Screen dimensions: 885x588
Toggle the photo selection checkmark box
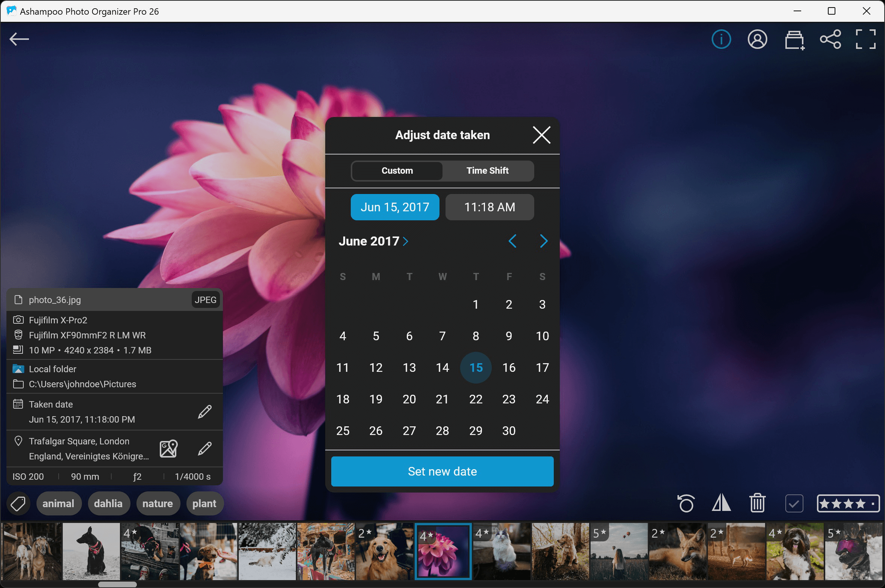794,503
